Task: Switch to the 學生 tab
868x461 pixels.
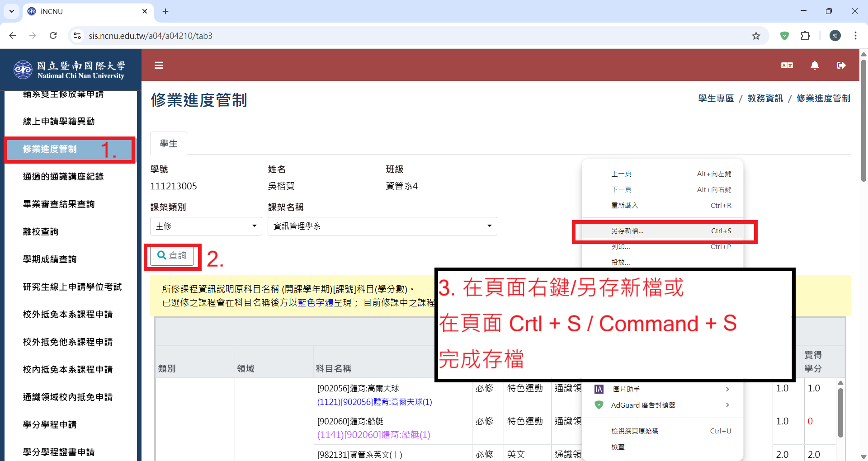Action: (169, 143)
